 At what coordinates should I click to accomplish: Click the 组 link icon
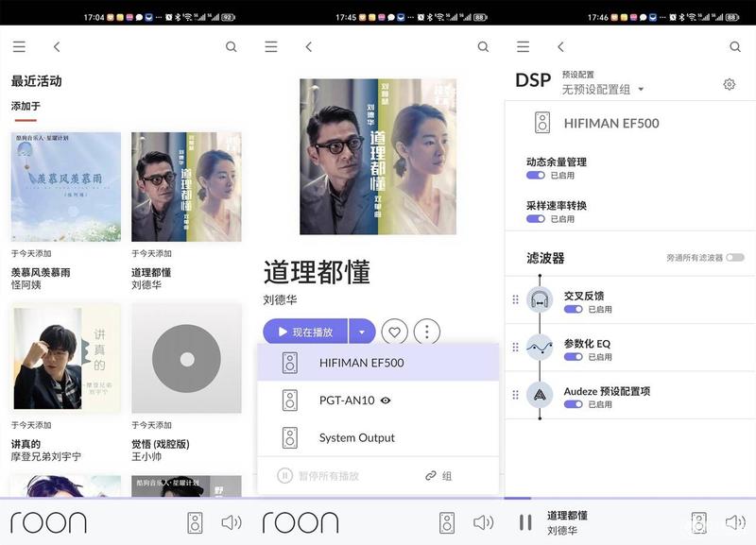coord(431,476)
